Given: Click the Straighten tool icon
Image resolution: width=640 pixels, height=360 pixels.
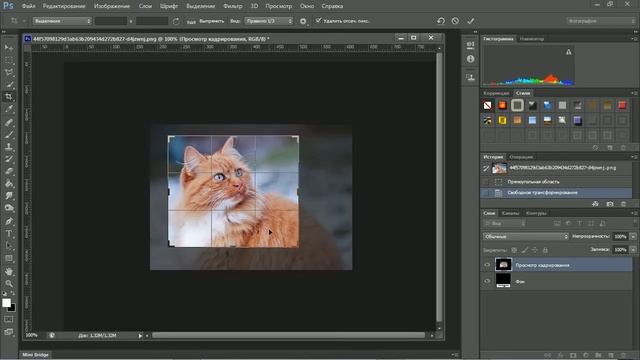Looking at the screenshot, I should (191, 21).
